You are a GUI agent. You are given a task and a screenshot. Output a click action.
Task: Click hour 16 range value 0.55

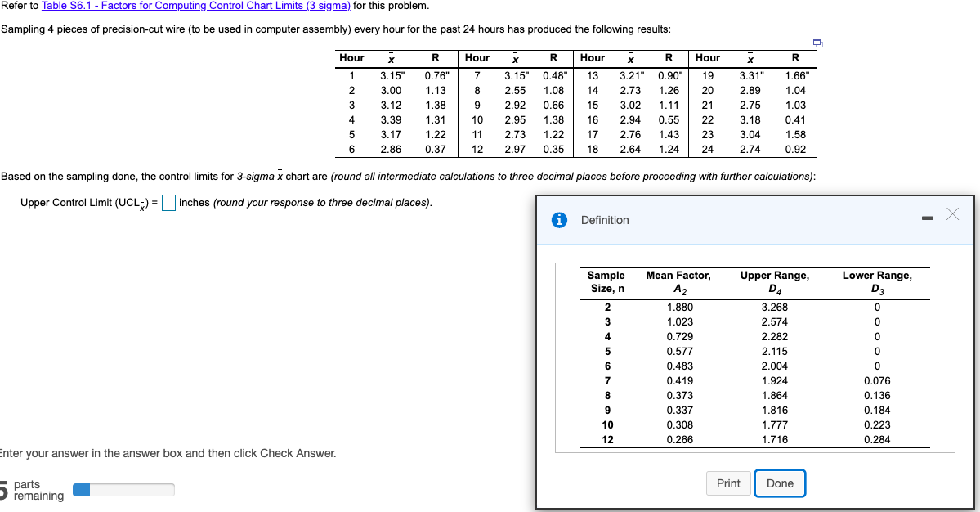[x=669, y=120]
